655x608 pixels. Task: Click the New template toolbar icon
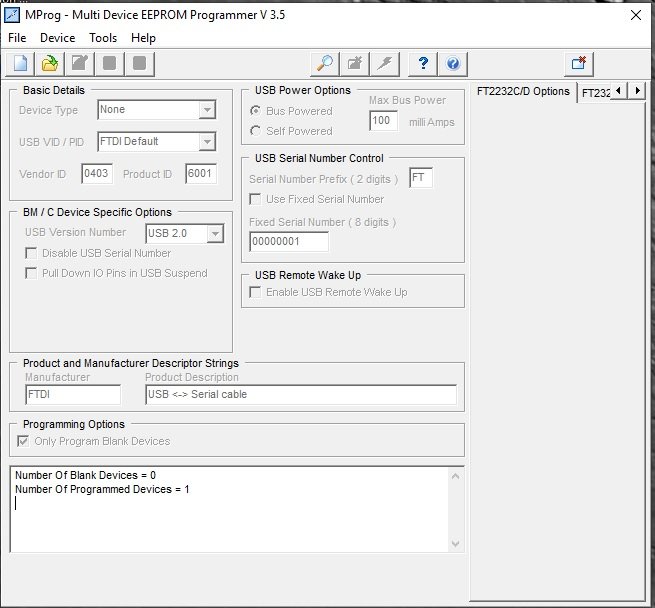21,64
